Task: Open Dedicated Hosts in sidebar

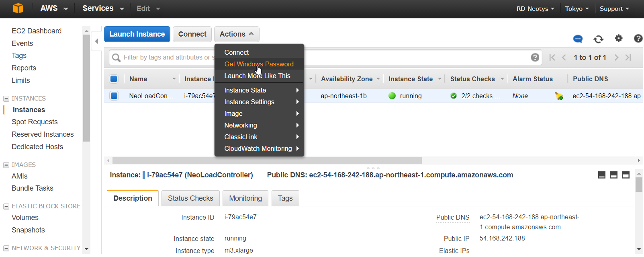Action: (x=37, y=147)
